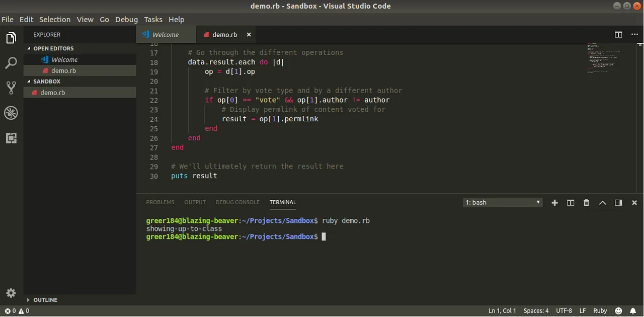
Task: Show notifications with the bell icon
Action: 633,311
